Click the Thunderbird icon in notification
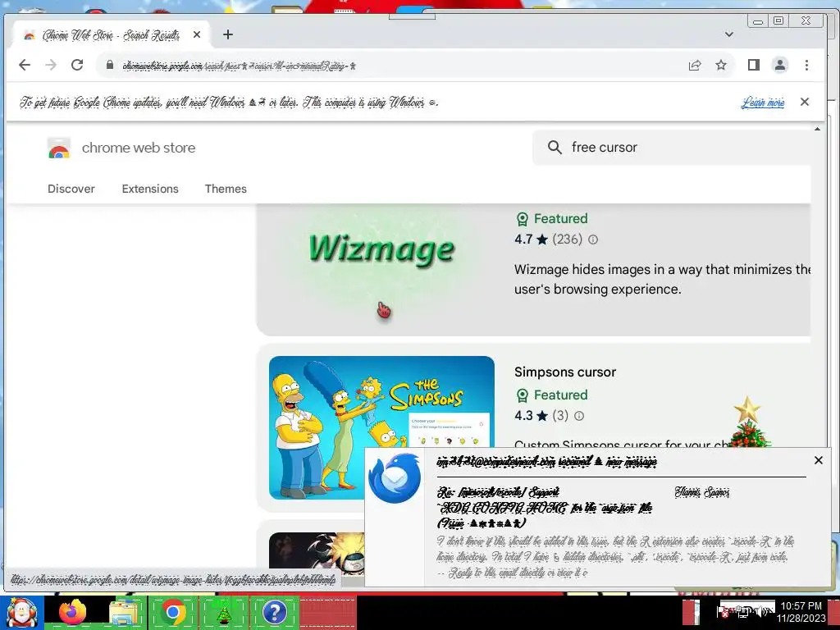The height and width of the screenshot is (630, 840). tap(395, 478)
